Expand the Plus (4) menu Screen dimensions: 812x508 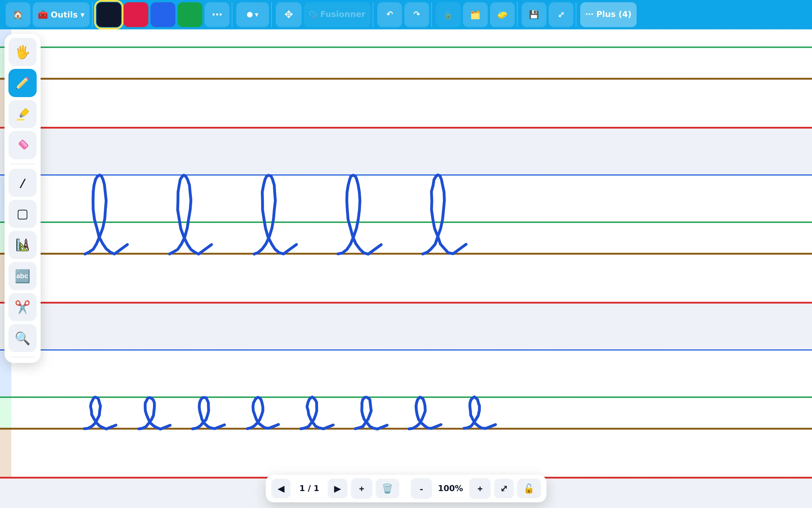(x=608, y=14)
